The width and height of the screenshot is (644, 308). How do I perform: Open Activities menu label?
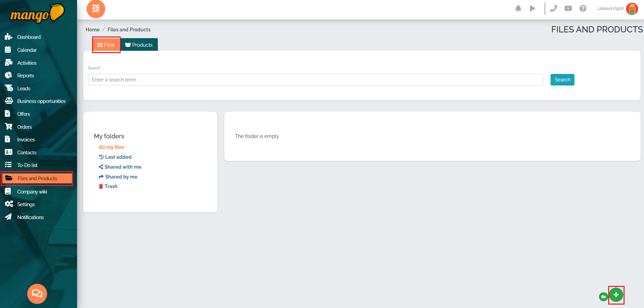[x=27, y=63]
